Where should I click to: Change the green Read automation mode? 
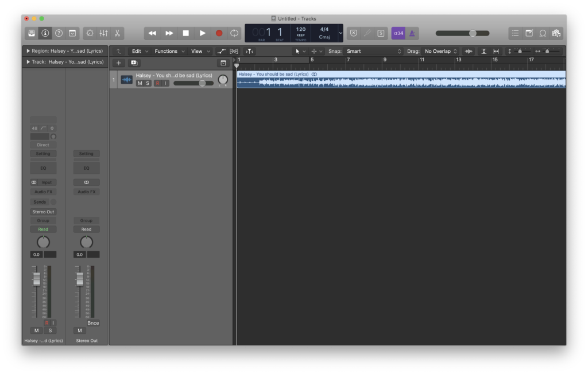pos(43,229)
